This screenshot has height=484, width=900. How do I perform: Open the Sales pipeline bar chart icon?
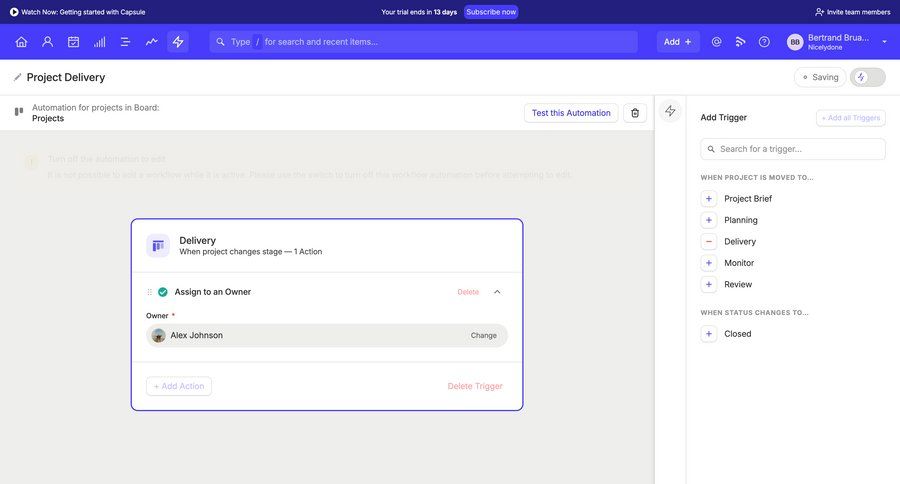pyautogui.click(x=99, y=42)
